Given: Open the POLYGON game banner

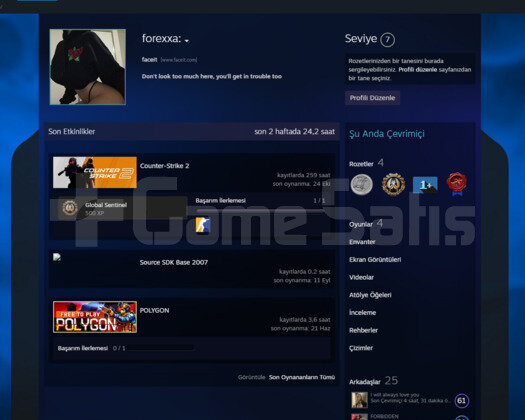Looking at the screenshot, I should tap(95, 317).
